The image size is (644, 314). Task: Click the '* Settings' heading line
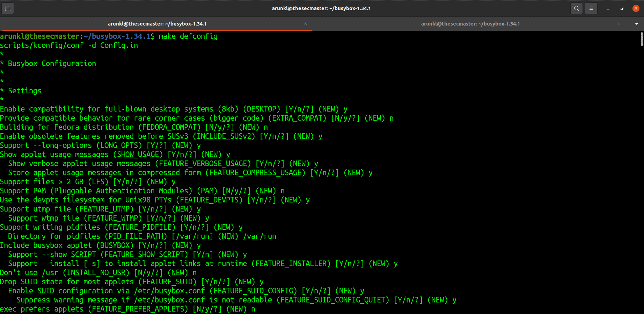click(x=21, y=91)
